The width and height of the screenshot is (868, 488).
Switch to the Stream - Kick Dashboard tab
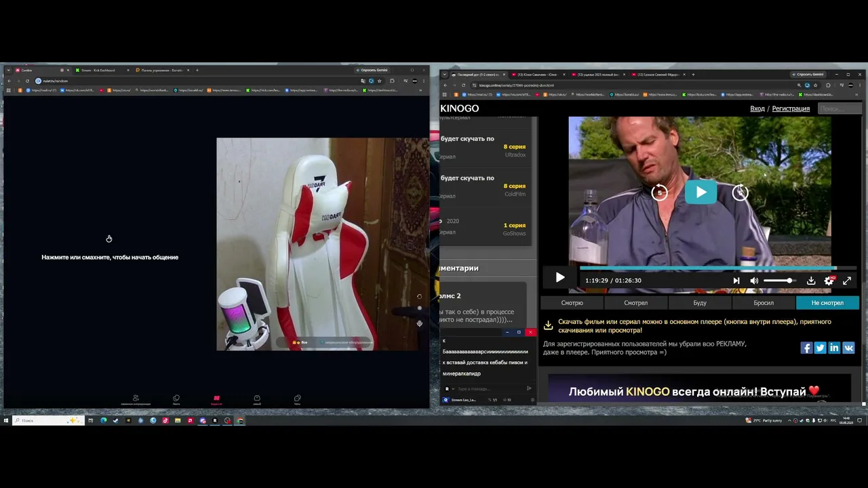pos(102,70)
